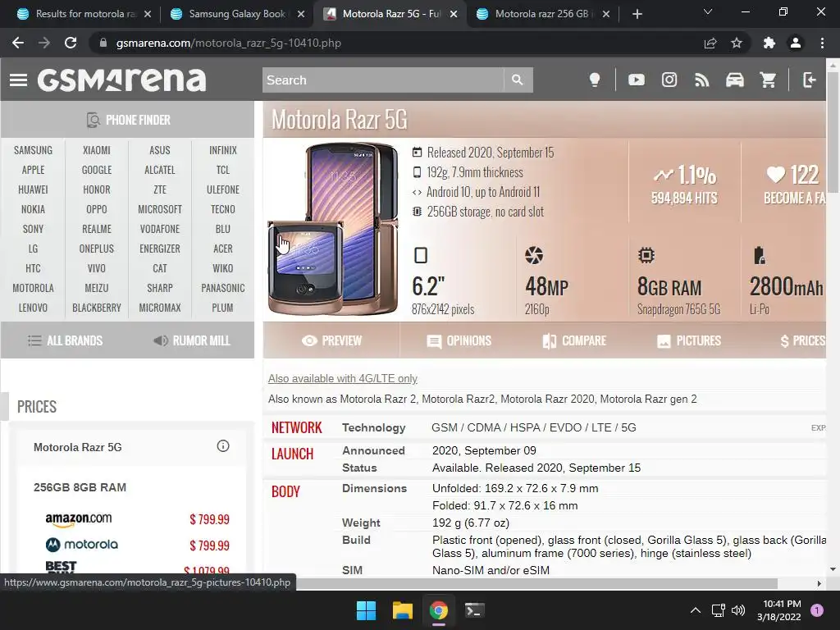Click the Network section heading
This screenshot has width=840, height=630.
pyautogui.click(x=296, y=427)
